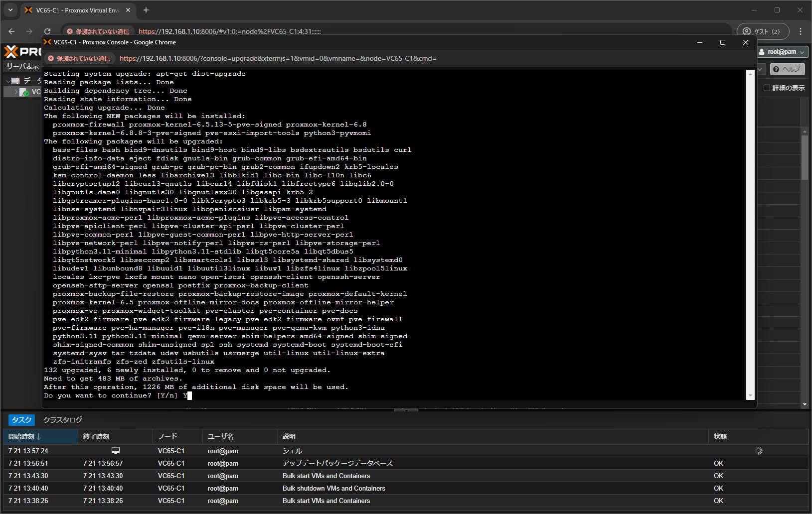Click the not-secure warning in main address bar
812x514 pixels.
tap(98, 31)
